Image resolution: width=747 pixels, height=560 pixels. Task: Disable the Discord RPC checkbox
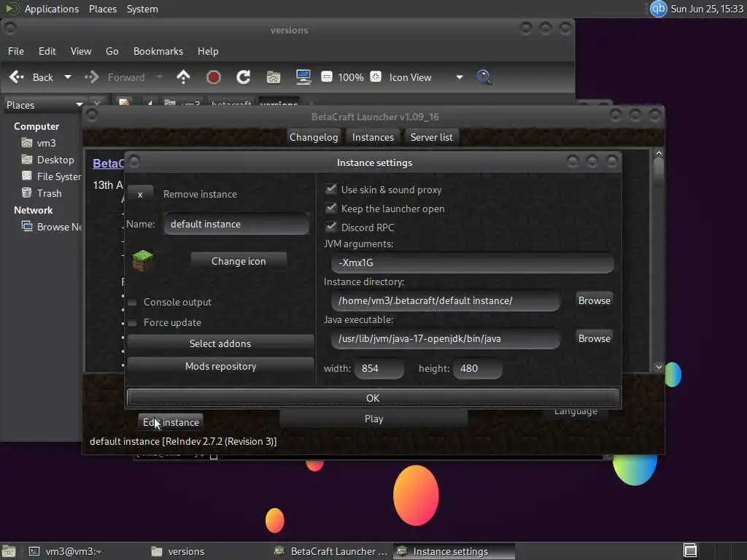point(330,227)
